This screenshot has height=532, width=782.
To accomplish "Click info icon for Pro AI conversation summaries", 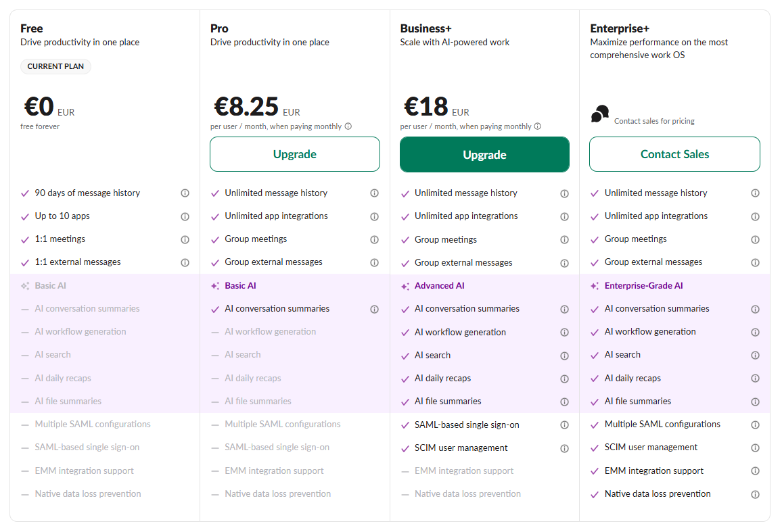I will 374,310.
